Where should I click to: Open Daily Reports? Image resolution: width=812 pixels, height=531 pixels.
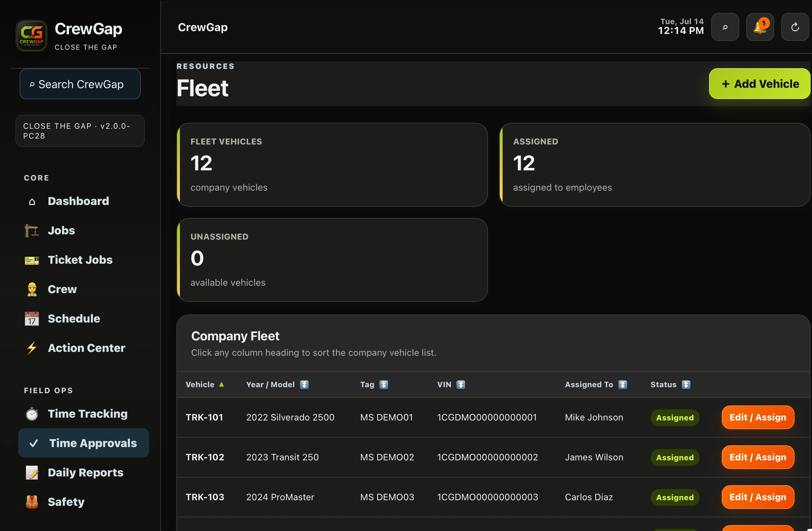coord(83,473)
